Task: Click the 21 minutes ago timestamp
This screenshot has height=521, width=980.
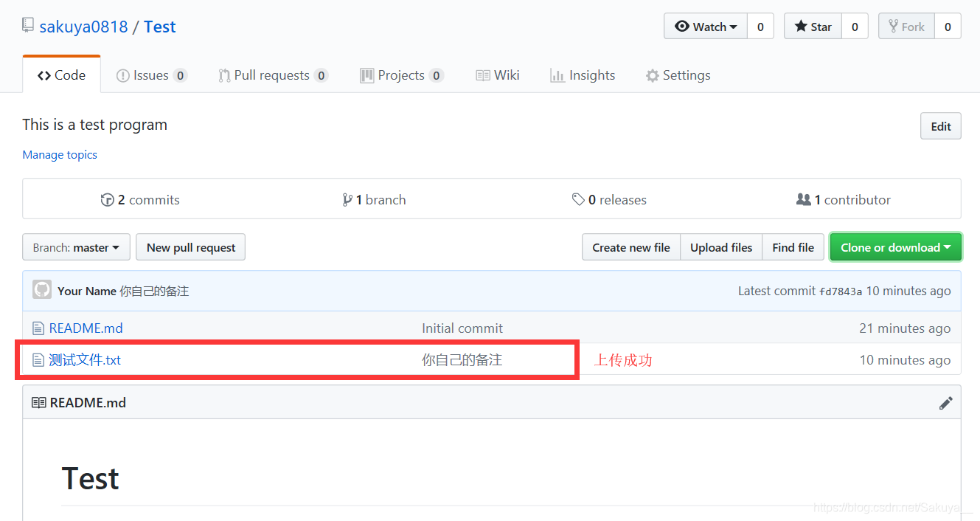Action: (x=905, y=328)
